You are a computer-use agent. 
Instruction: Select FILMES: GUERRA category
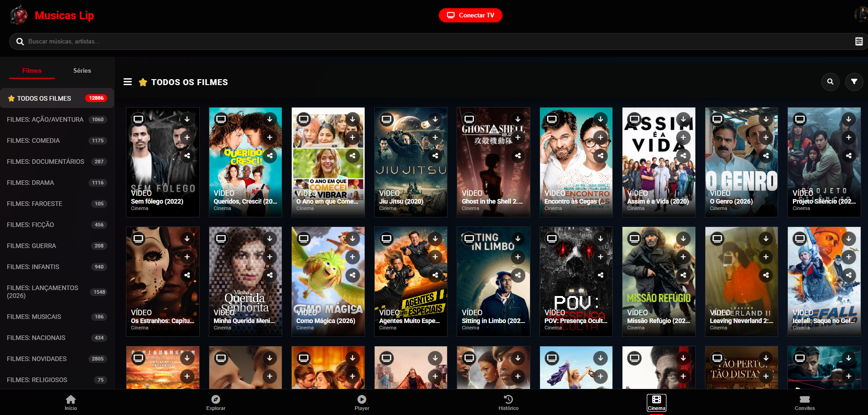pos(57,246)
